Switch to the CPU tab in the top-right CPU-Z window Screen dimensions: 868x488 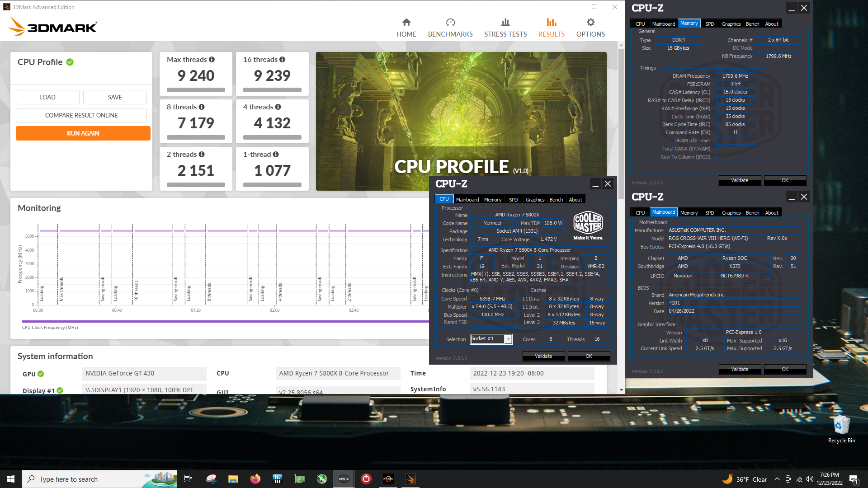click(640, 23)
